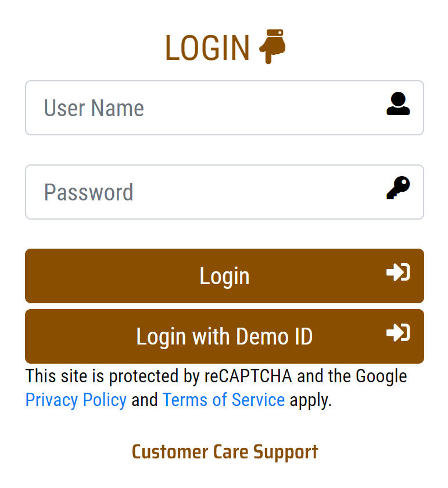Click the User Name placeholder text
448x488 pixels.
point(94,108)
